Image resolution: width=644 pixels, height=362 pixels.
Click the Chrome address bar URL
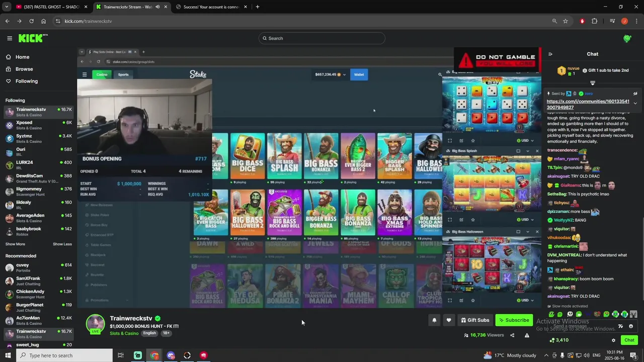(88, 21)
